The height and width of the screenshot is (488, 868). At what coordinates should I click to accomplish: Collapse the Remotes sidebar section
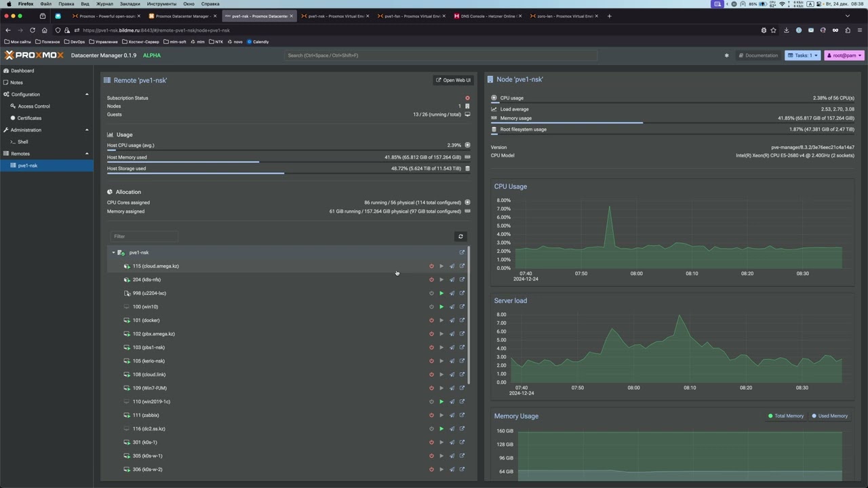point(87,154)
